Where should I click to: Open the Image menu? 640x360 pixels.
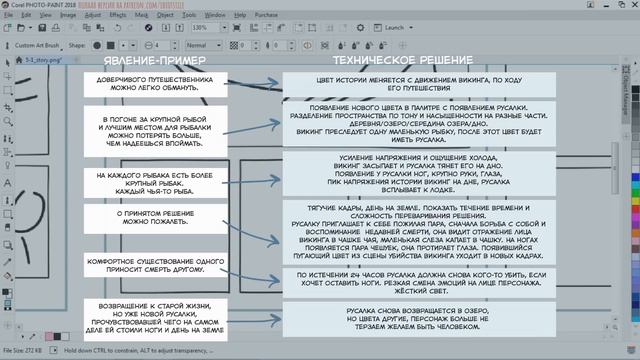click(68, 15)
